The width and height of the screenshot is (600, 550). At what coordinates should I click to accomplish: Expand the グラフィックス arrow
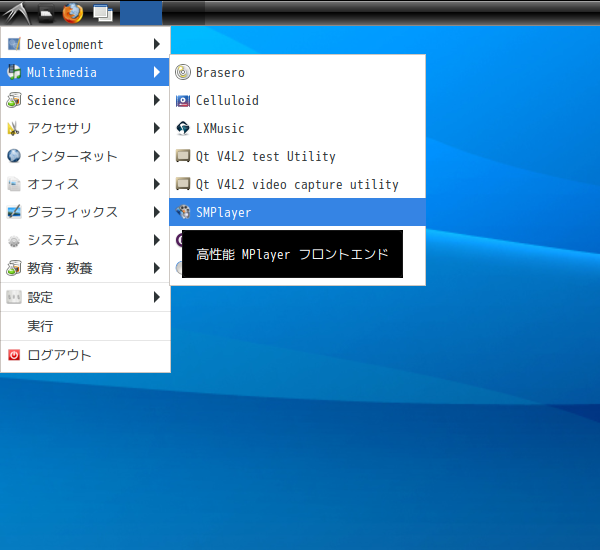(x=157, y=212)
